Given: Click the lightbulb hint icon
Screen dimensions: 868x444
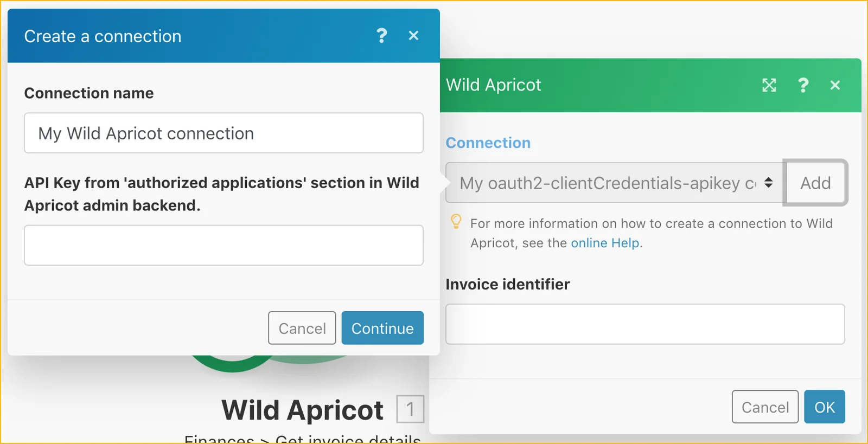Looking at the screenshot, I should 456,221.
